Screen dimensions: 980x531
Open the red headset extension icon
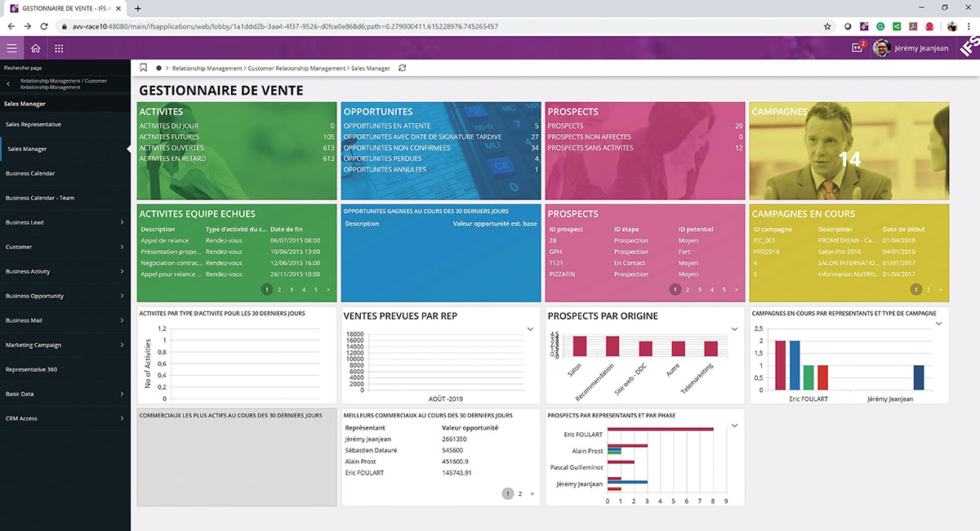[930, 26]
